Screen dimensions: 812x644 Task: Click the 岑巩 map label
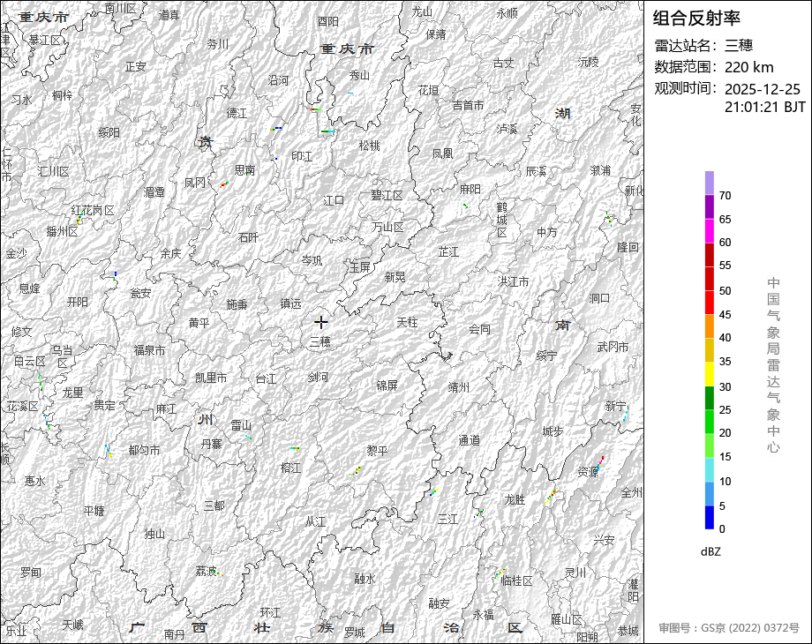312,260
